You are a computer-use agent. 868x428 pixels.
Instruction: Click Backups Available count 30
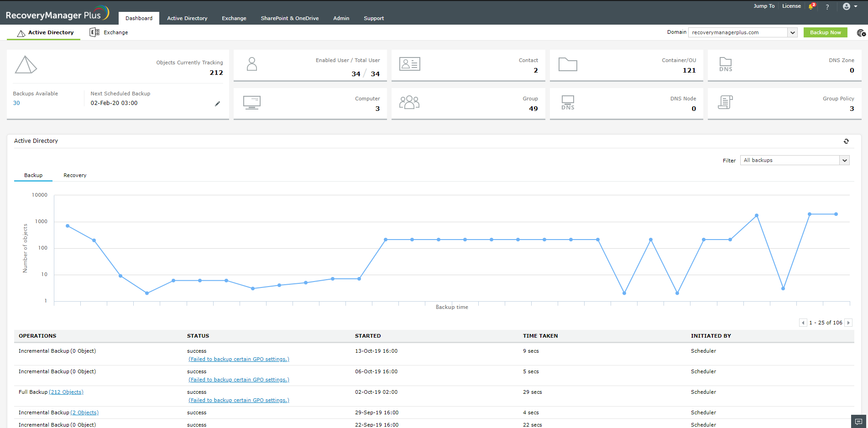click(x=16, y=103)
